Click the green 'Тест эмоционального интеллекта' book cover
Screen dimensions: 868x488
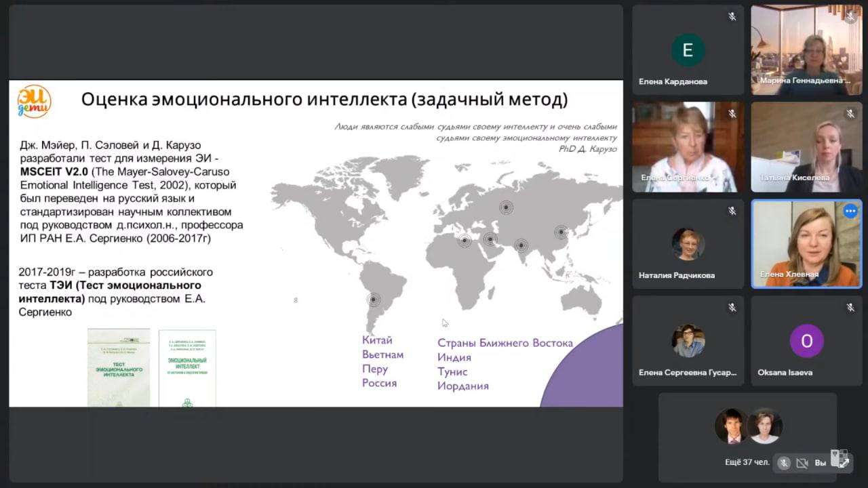pos(119,367)
